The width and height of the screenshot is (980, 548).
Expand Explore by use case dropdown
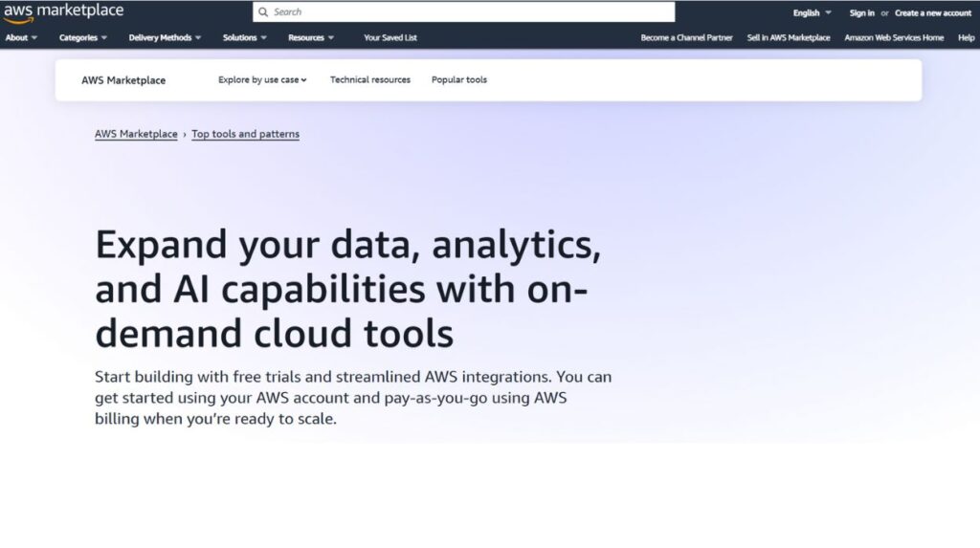[x=262, y=79]
